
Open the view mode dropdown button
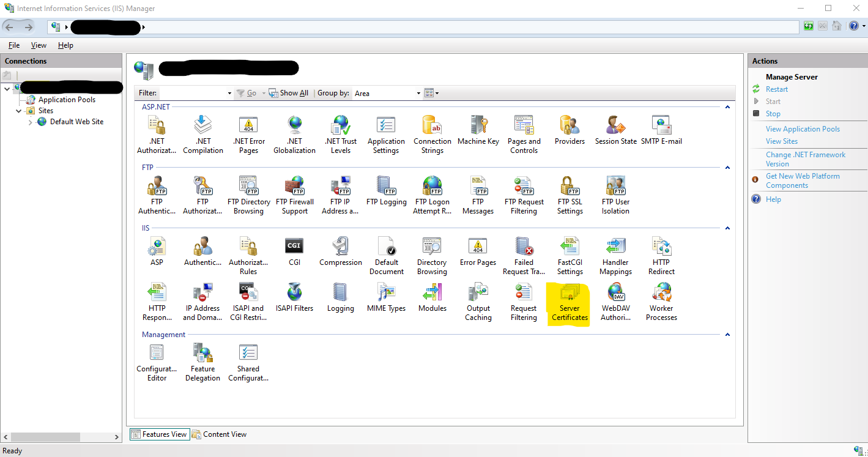(x=432, y=93)
